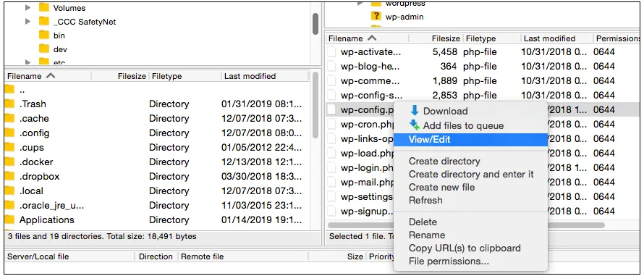Click the remote list horizontal scrollbar
The image size is (644, 276).
[x=466, y=225]
